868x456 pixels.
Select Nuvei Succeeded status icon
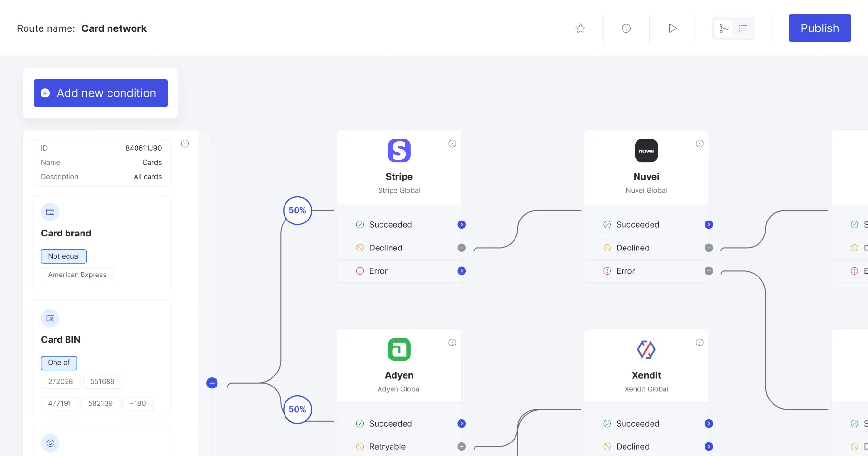coord(607,225)
